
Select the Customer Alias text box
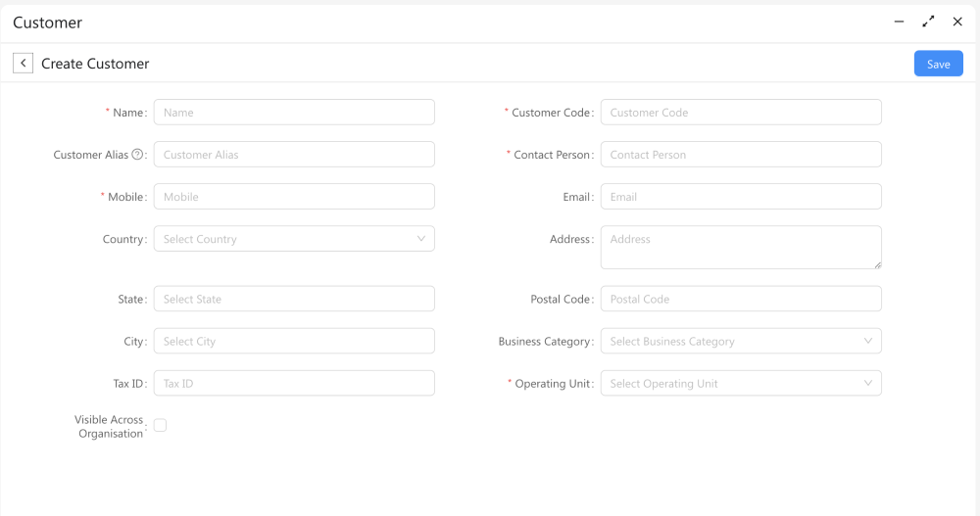[294, 155]
